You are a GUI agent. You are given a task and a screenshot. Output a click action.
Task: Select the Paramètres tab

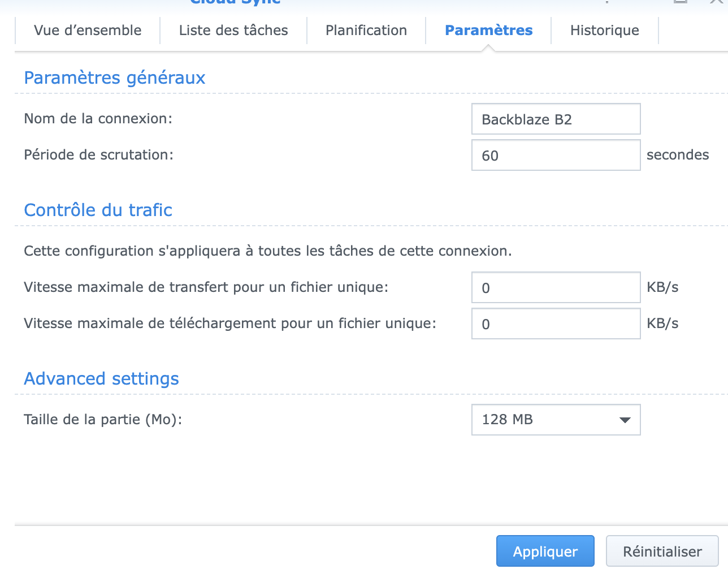click(489, 31)
